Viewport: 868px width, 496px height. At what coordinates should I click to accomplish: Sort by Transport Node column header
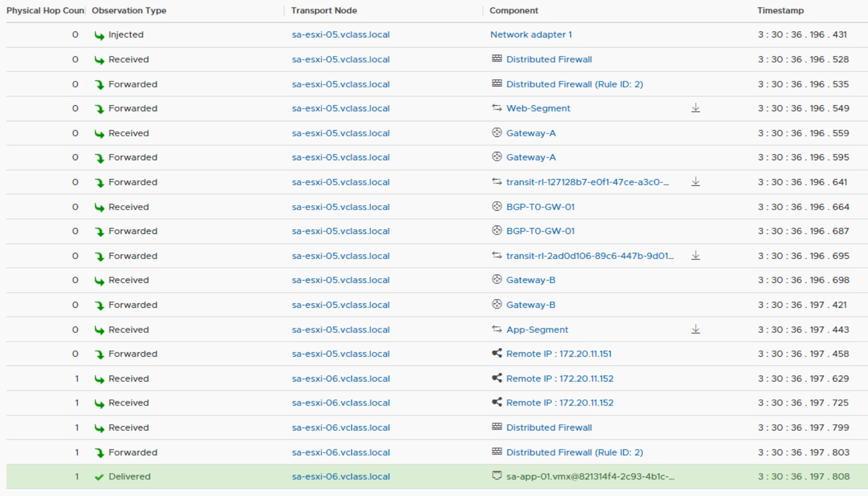(324, 10)
